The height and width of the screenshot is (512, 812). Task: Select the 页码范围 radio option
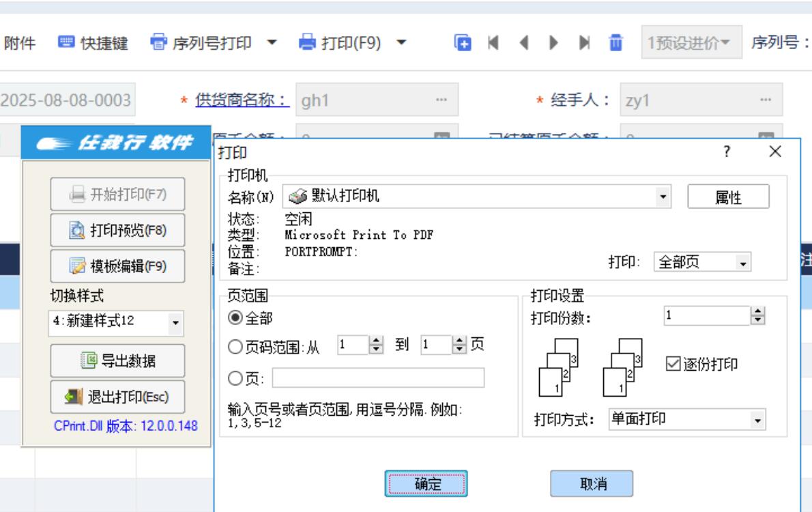pyautogui.click(x=233, y=346)
